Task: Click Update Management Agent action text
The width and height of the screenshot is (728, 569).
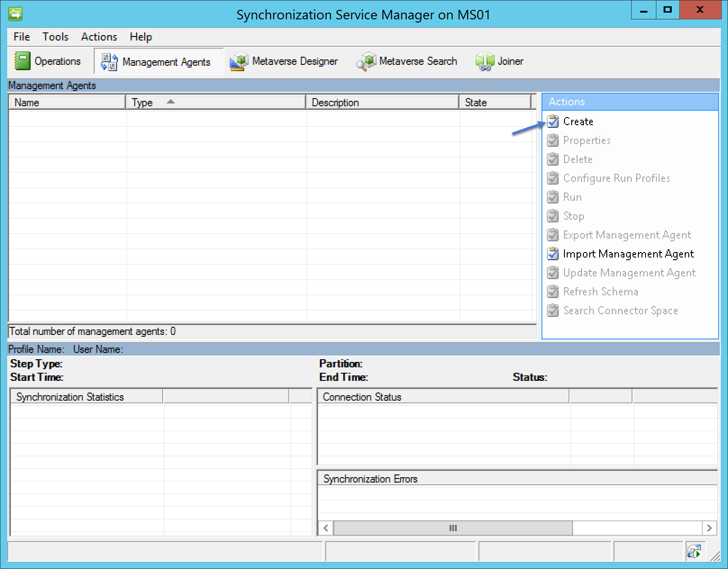Action: click(x=629, y=273)
